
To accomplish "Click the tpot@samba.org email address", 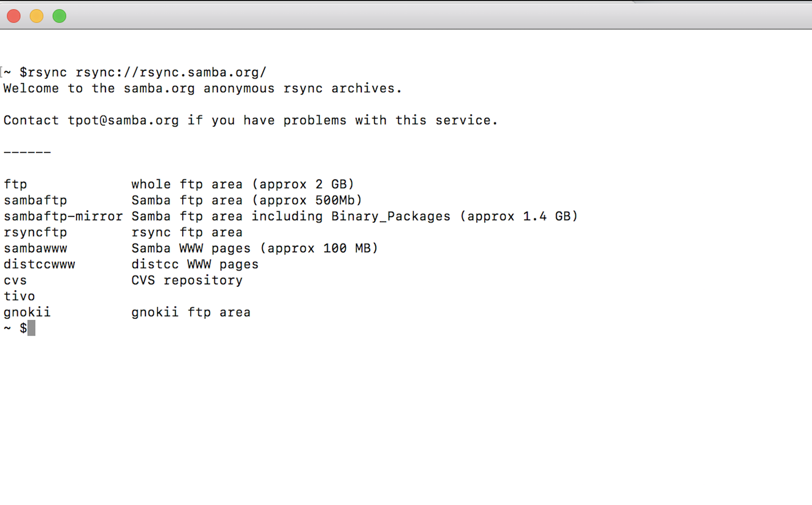I will click(123, 121).
